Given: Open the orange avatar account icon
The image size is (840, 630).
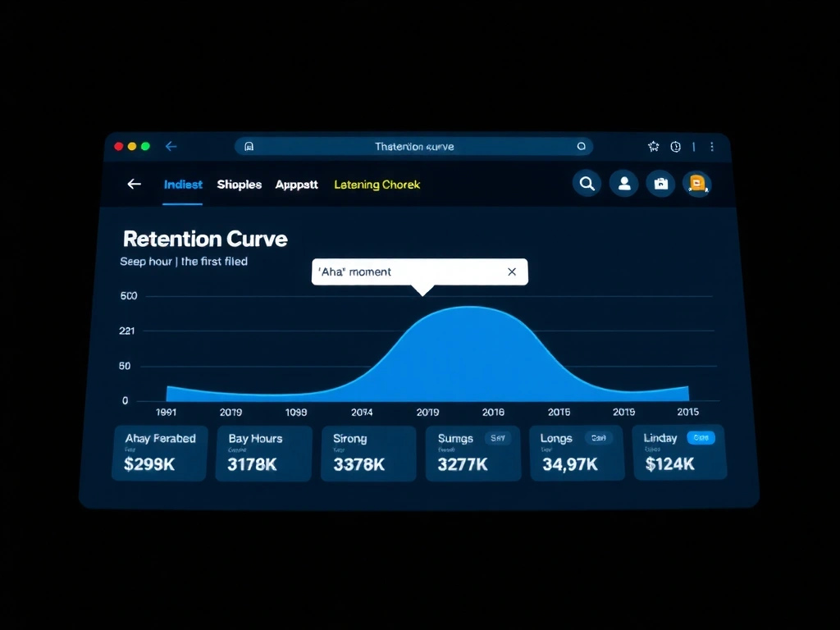Looking at the screenshot, I should pos(698,183).
